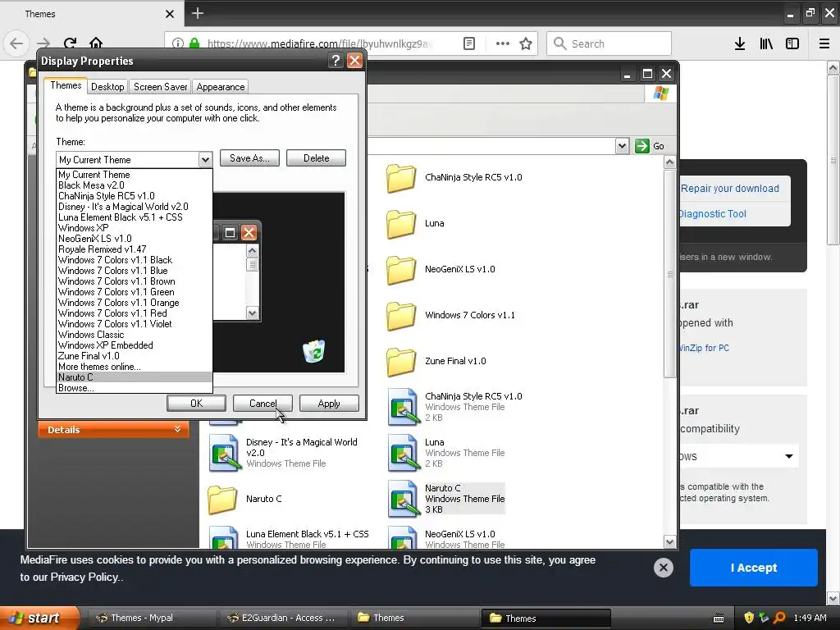This screenshot has width=840, height=630.
Task: Open the reader view icon in address bar
Action: 468,43
